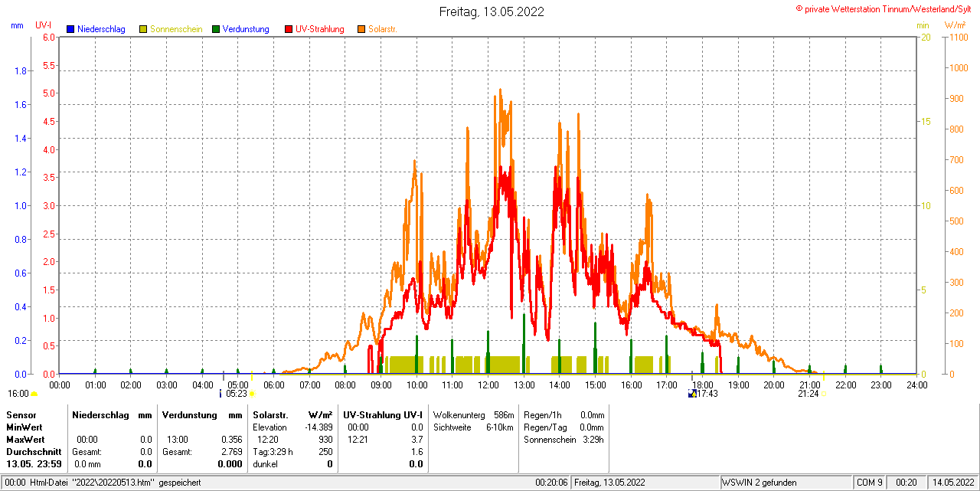Click the 20 value on min axis

click(926, 37)
